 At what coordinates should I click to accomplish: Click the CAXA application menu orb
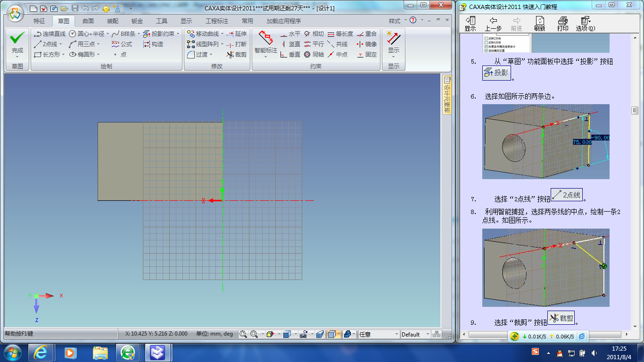(x=15, y=13)
